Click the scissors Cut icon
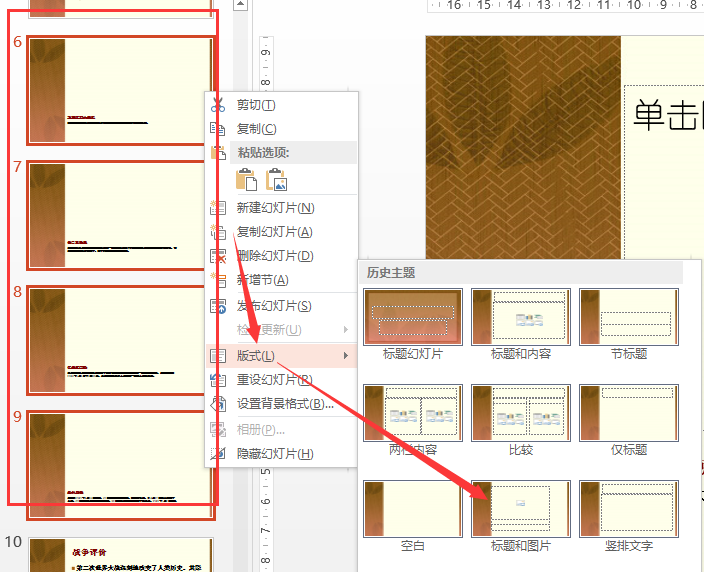This screenshot has height=572, width=704. coord(218,105)
